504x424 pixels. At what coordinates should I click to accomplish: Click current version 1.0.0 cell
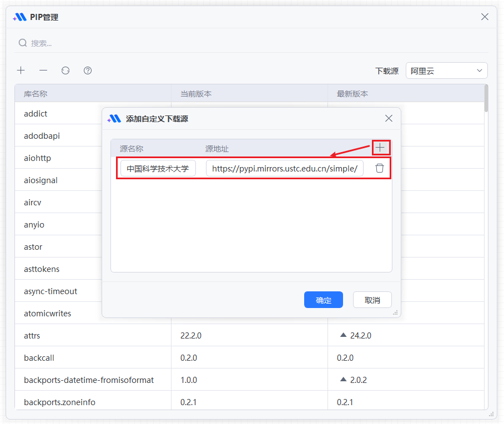click(x=249, y=380)
